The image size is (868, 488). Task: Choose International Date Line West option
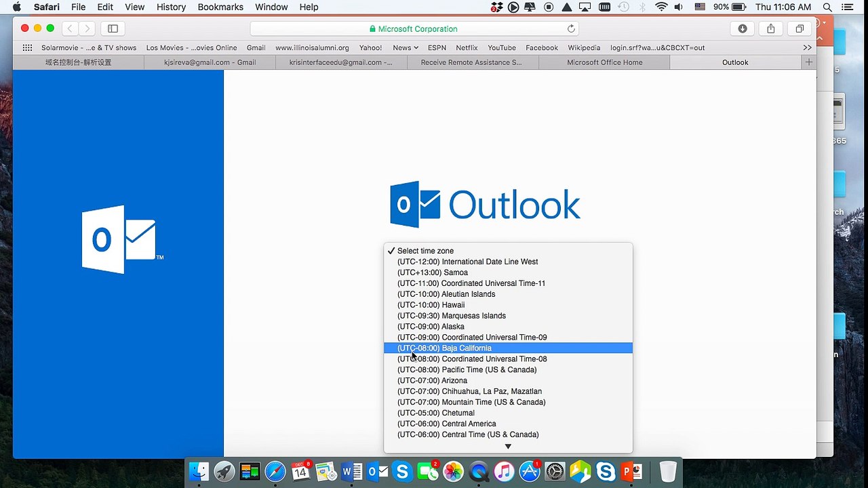(x=508, y=261)
